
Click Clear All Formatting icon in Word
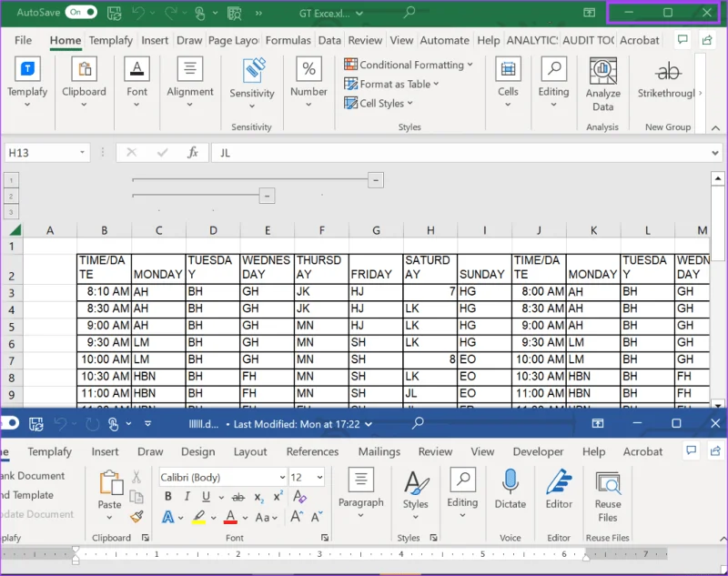[x=299, y=497]
